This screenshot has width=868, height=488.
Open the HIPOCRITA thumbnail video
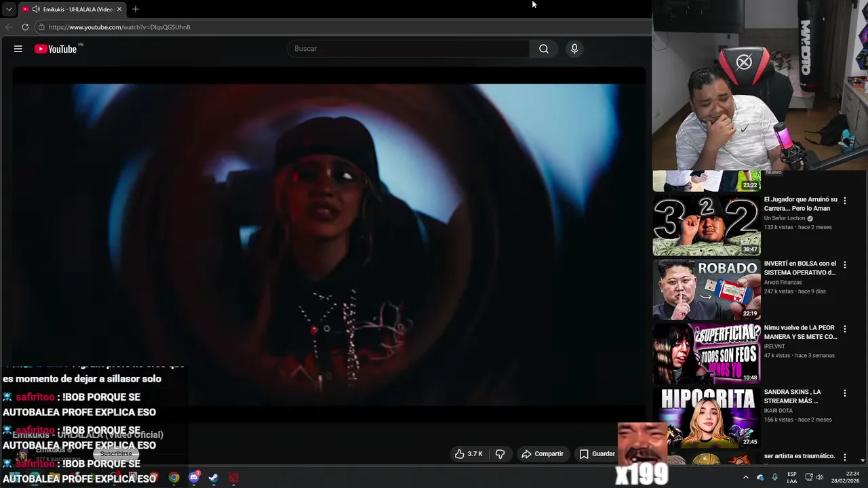707,418
